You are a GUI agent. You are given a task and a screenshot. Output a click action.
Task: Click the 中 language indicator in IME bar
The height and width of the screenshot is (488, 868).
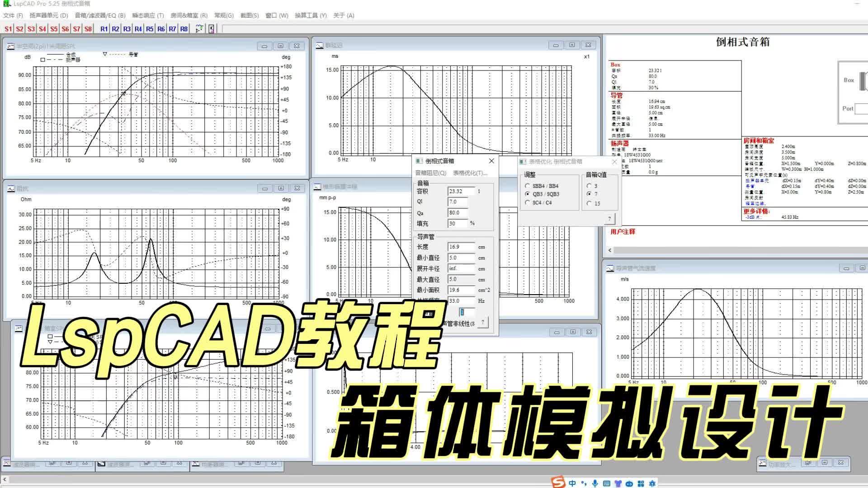[572, 483]
